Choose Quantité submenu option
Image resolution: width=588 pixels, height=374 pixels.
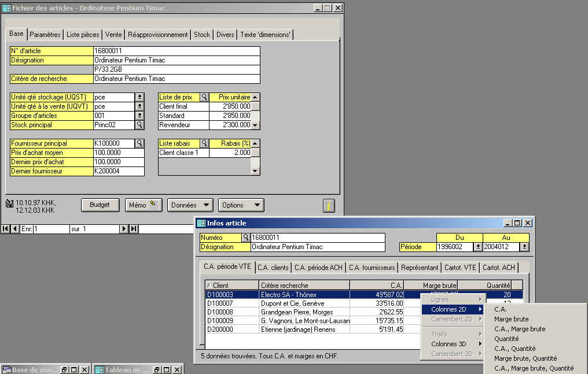(506, 339)
